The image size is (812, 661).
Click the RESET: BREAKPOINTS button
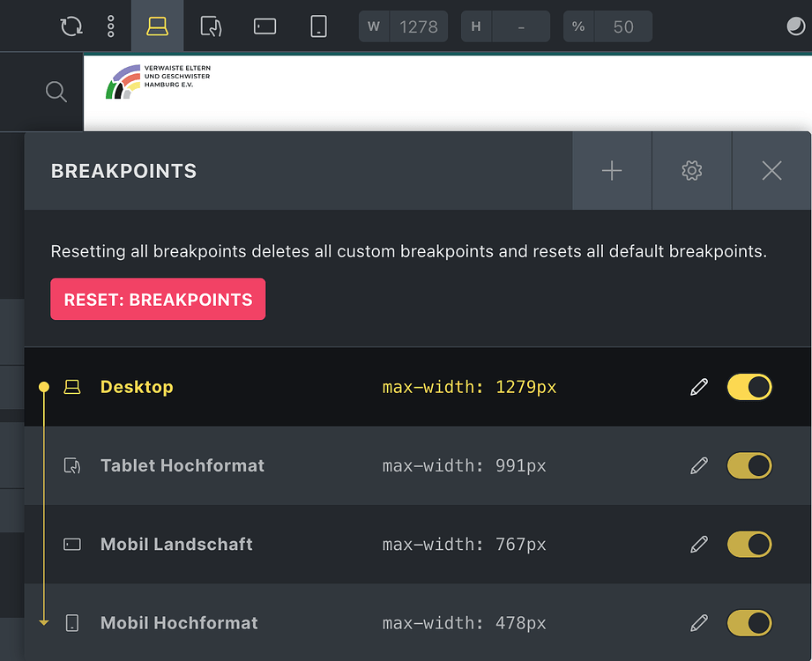click(158, 299)
